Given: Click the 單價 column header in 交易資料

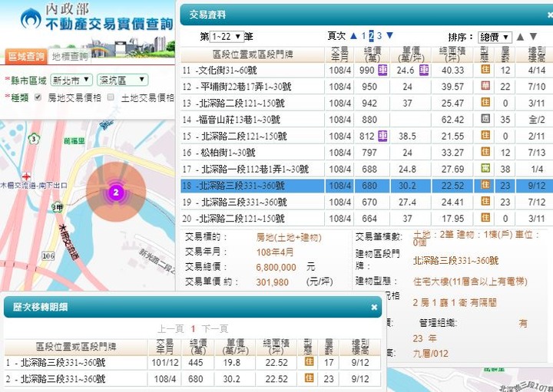Looking at the screenshot, I should pyautogui.click(x=411, y=54).
